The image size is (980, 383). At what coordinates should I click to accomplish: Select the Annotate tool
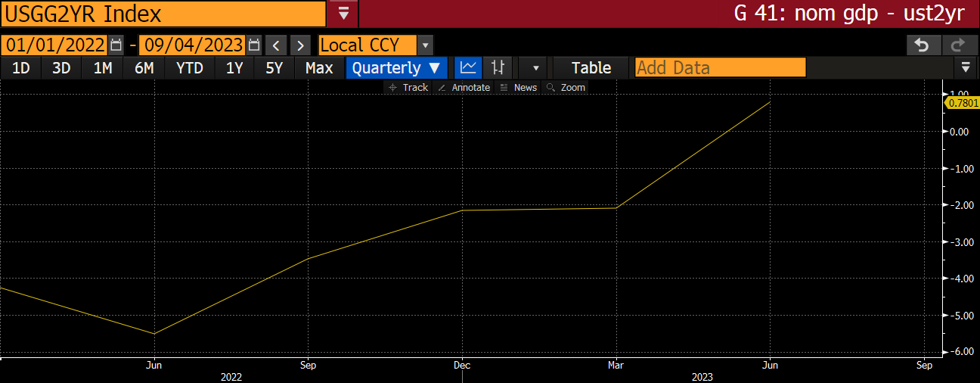[x=464, y=88]
